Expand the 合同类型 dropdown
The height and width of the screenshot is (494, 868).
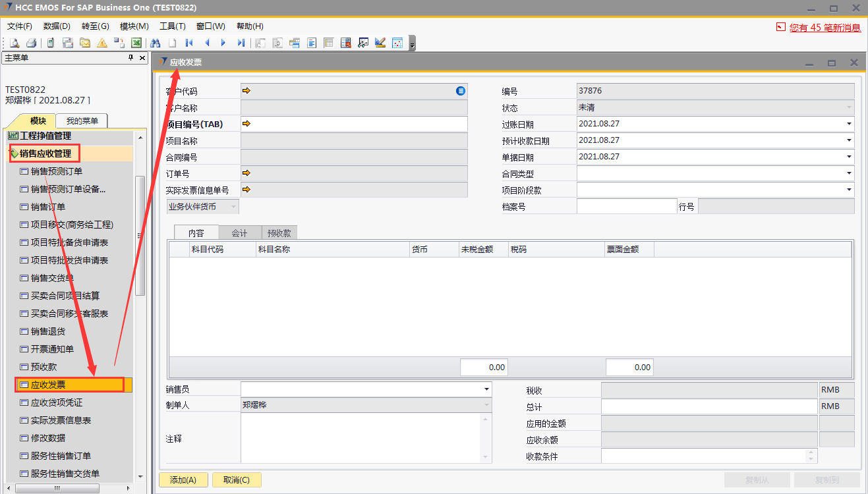pyautogui.click(x=849, y=174)
